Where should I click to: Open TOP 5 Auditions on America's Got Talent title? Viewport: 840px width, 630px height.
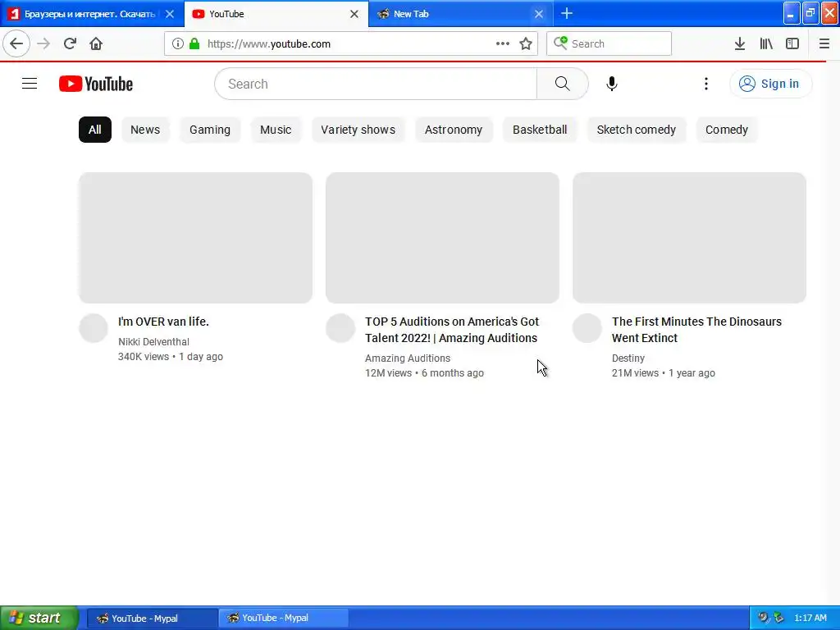coord(452,330)
